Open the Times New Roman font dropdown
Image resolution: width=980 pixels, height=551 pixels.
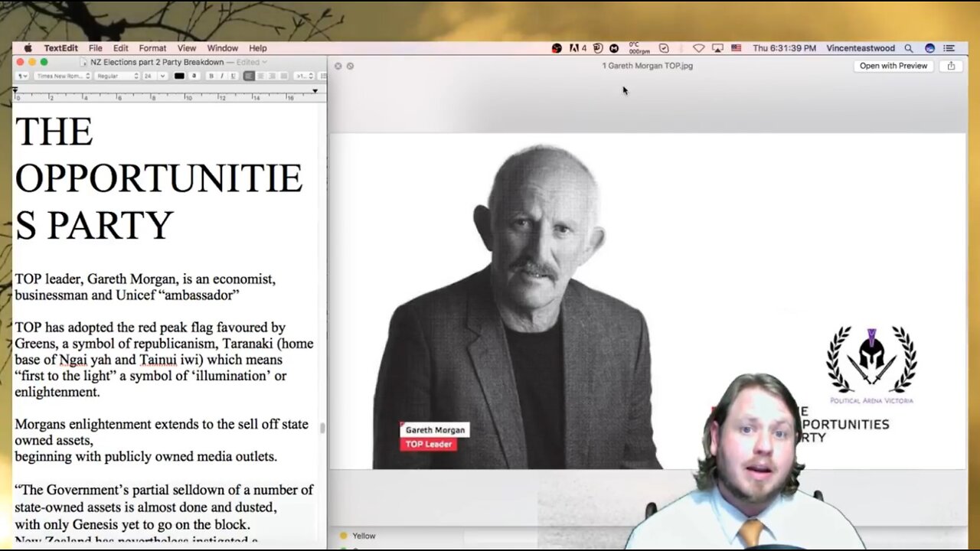(x=63, y=76)
